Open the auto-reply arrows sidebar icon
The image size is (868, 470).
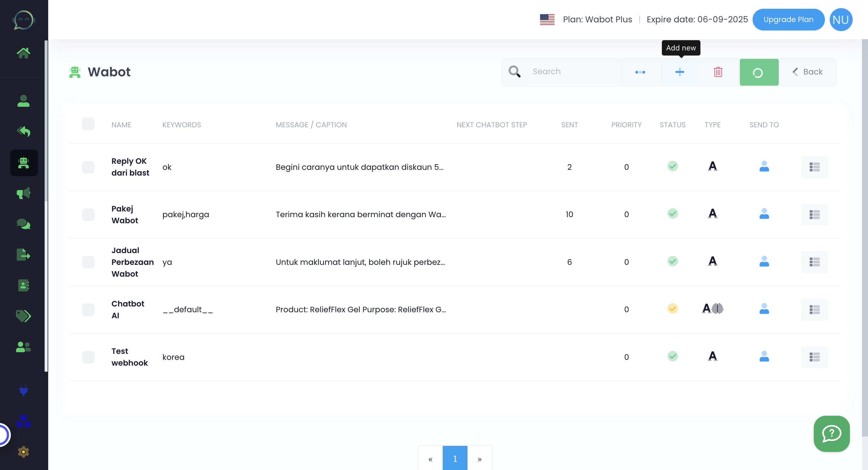[23, 132]
